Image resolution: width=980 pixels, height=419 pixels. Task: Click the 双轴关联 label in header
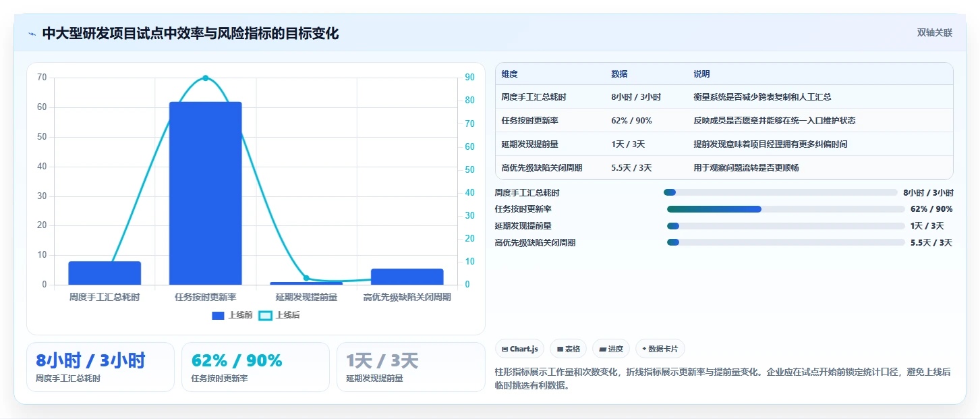coord(934,32)
